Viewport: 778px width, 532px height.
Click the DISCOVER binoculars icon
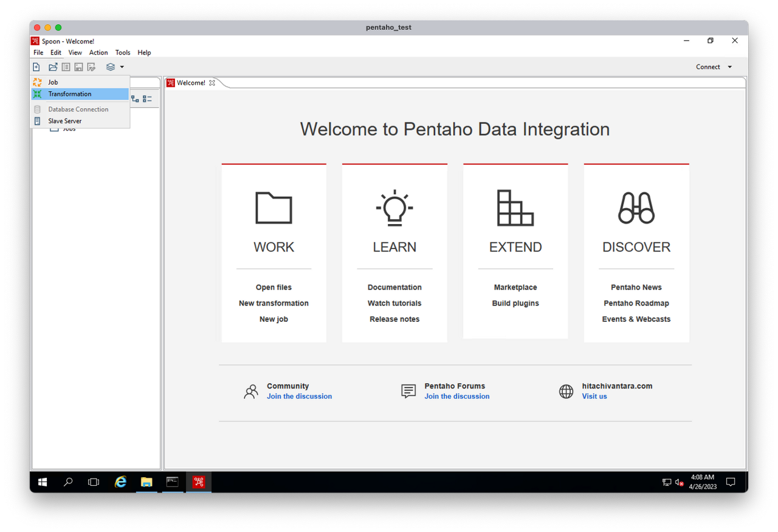point(636,208)
